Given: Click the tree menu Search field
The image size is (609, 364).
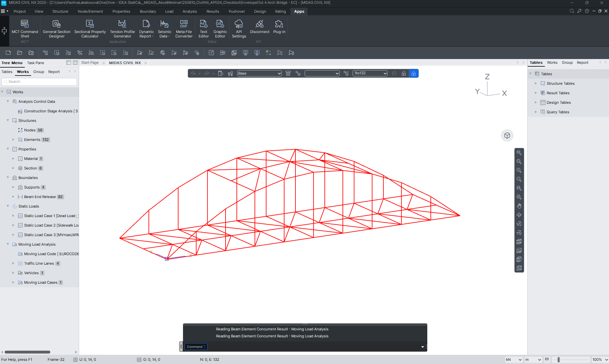Looking at the screenshot, I should (40, 82).
